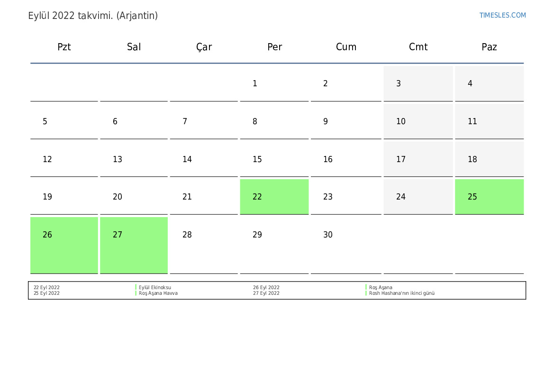Click legend entry 'Roş Aşana'

(x=381, y=287)
